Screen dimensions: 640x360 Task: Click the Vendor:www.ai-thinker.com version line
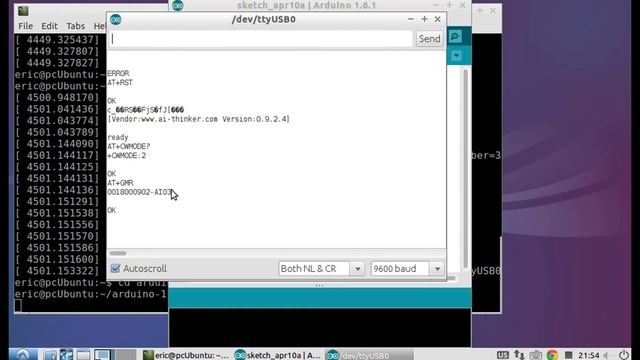click(198, 119)
